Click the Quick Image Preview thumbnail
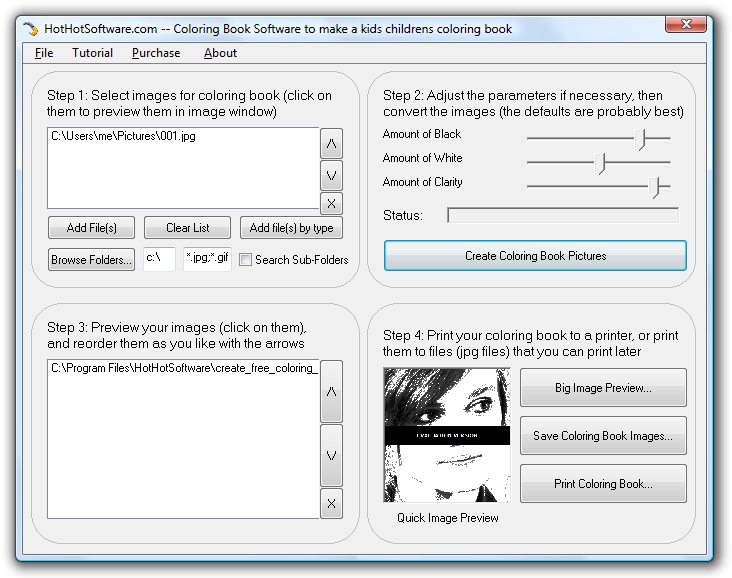 447,435
